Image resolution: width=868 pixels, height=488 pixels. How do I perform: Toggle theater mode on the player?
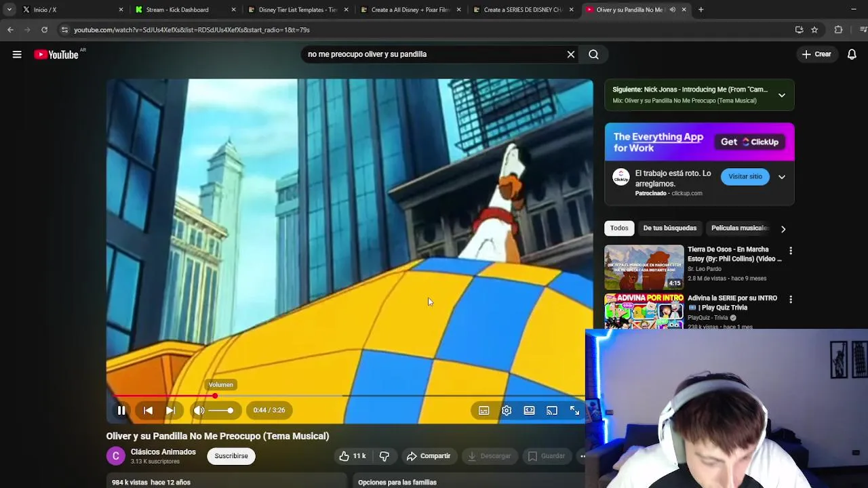point(529,410)
